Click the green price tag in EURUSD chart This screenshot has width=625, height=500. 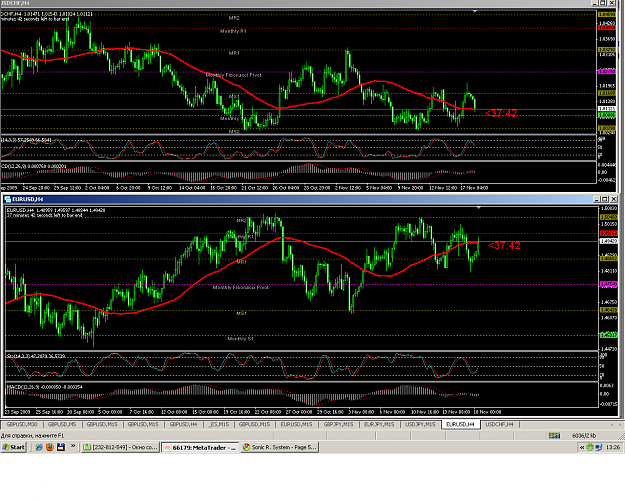608,335
